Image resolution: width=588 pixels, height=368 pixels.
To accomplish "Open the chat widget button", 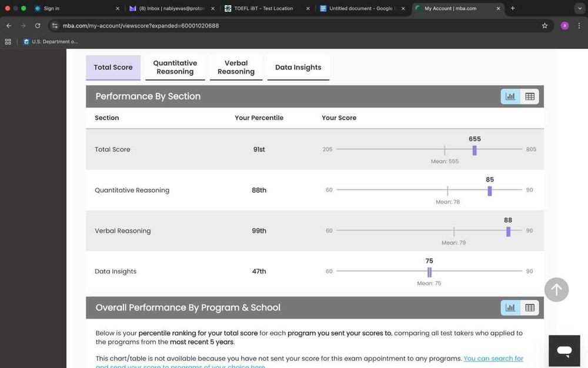I will click(564, 351).
